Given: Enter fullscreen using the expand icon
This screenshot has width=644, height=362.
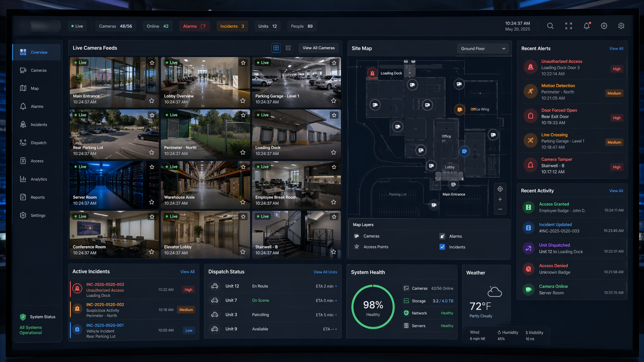Looking at the screenshot, I should pos(568,26).
